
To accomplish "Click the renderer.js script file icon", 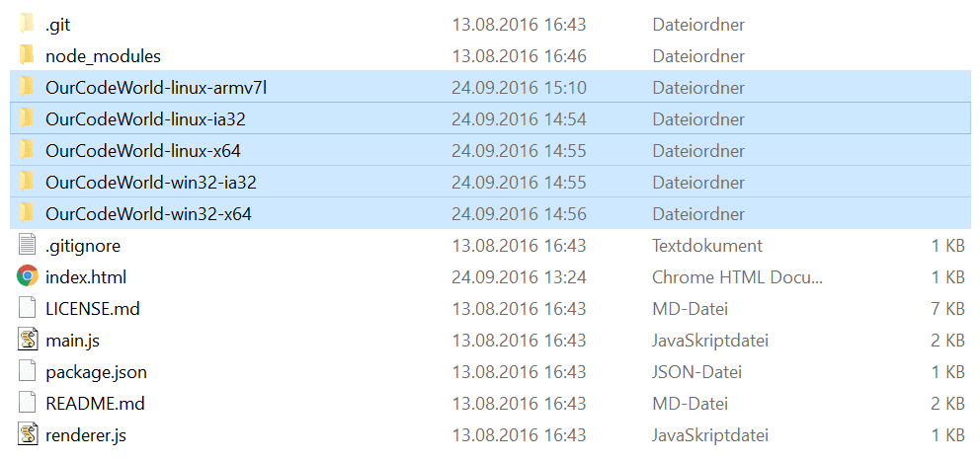I will (x=27, y=434).
